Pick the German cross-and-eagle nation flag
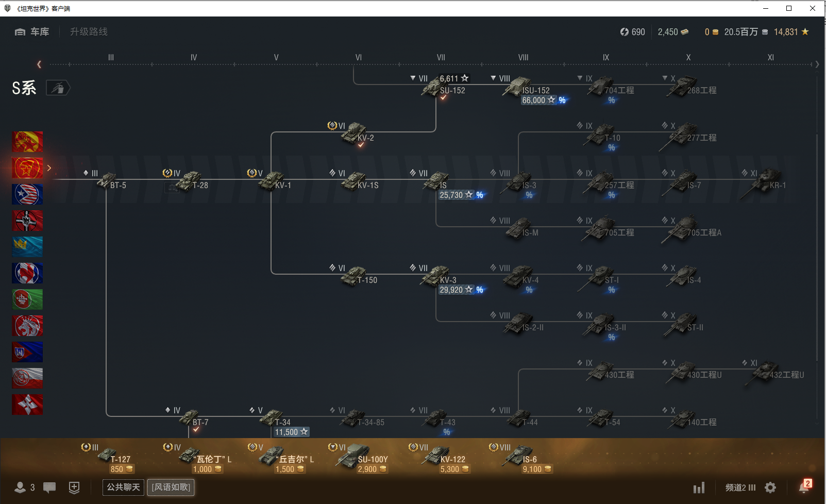 (27, 221)
